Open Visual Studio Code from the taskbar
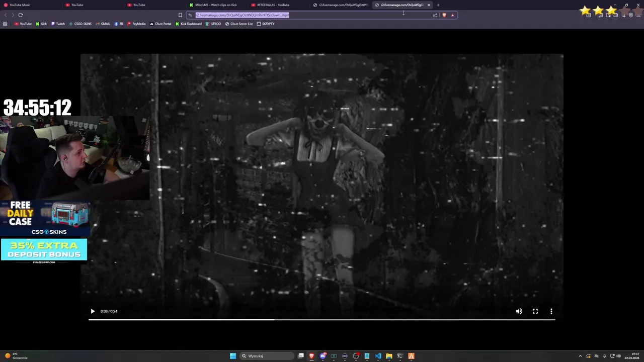Screen dimensions: 644x362 378,356
